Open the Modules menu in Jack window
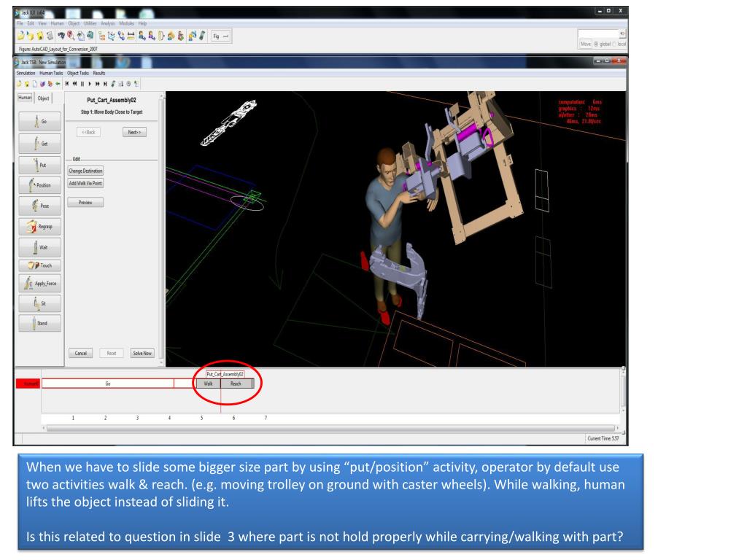747x560 pixels. tap(127, 23)
